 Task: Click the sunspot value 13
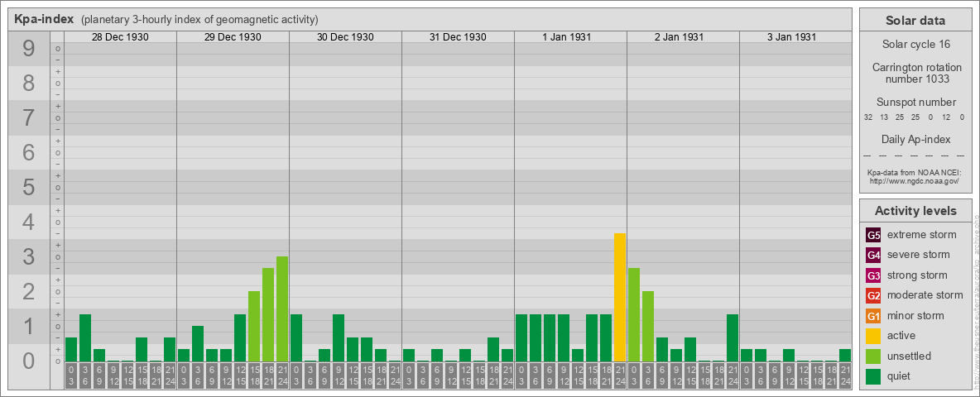coord(884,117)
